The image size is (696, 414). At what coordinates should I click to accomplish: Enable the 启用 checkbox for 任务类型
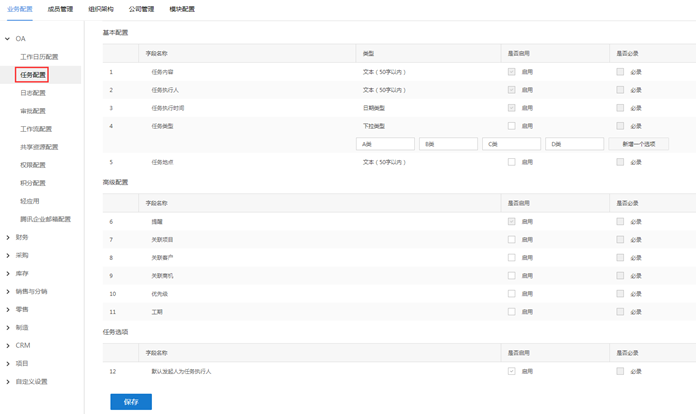(x=511, y=126)
